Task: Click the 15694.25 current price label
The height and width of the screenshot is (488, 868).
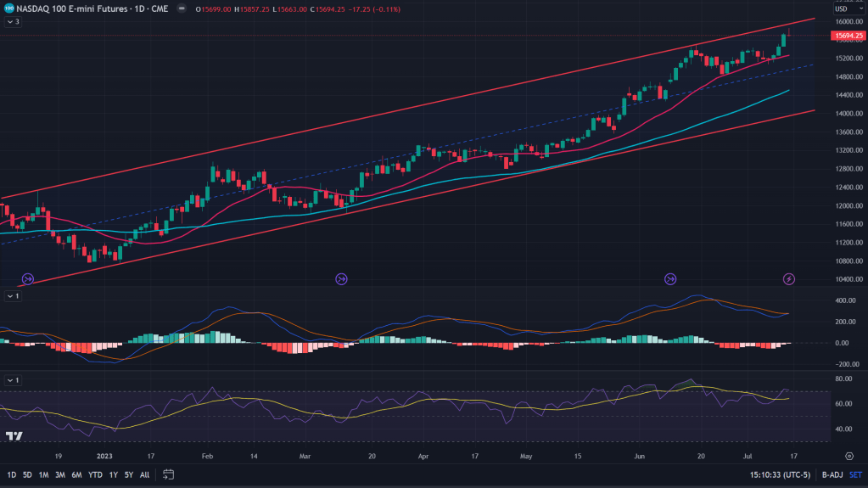Action: [848, 36]
